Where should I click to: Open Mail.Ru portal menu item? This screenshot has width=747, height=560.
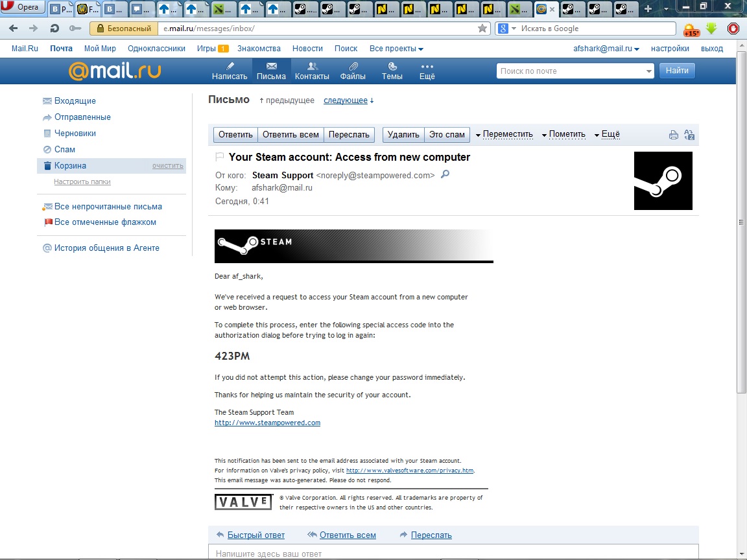pos(25,49)
